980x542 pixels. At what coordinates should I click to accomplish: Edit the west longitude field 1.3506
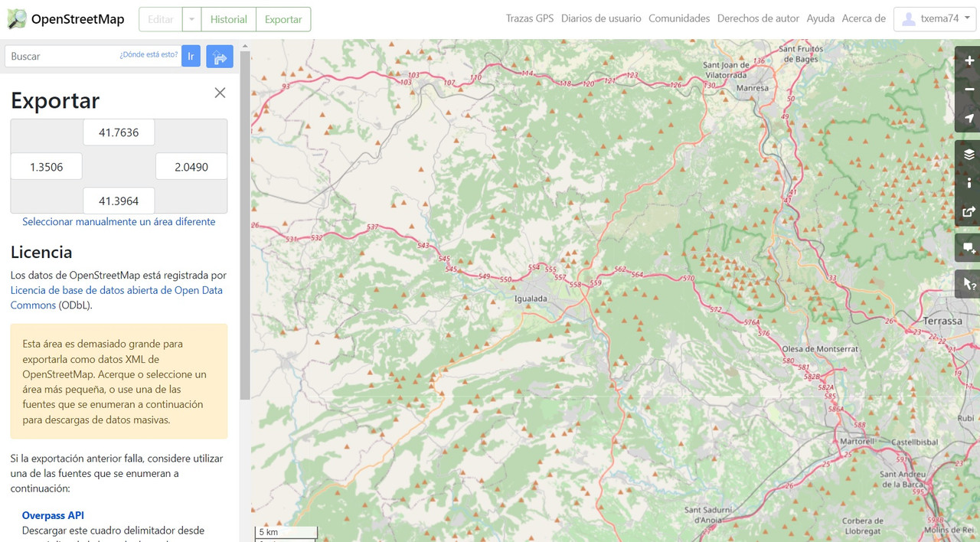click(46, 167)
